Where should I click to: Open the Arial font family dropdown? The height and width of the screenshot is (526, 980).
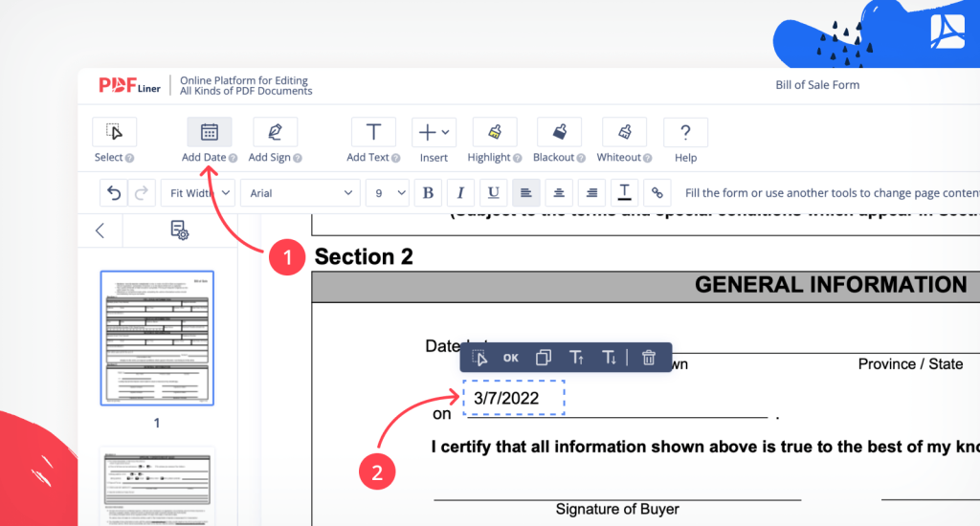[x=301, y=193]
